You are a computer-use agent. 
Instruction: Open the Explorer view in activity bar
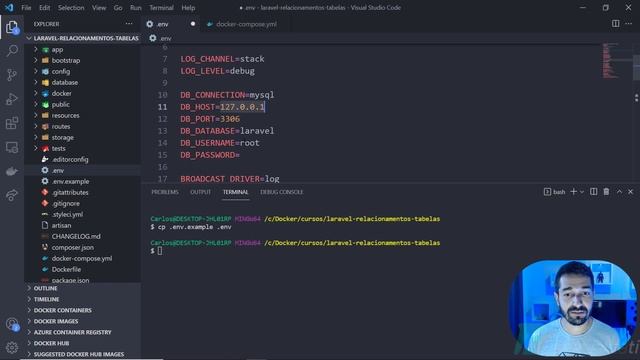pos(12,27)
